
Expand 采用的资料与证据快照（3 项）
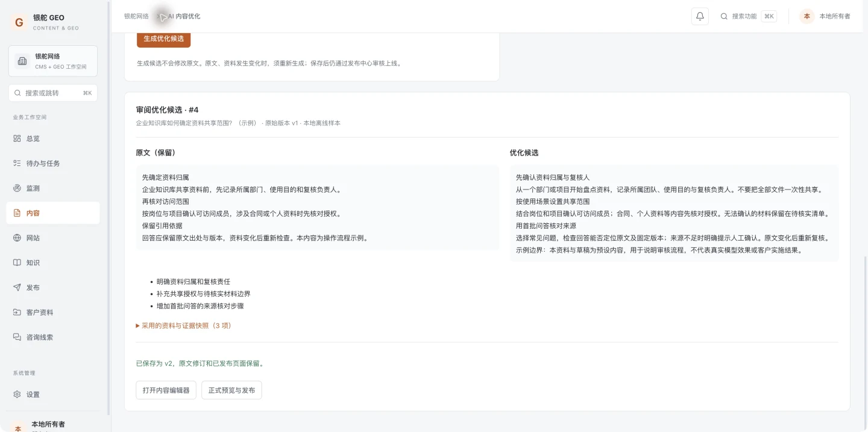183,325
